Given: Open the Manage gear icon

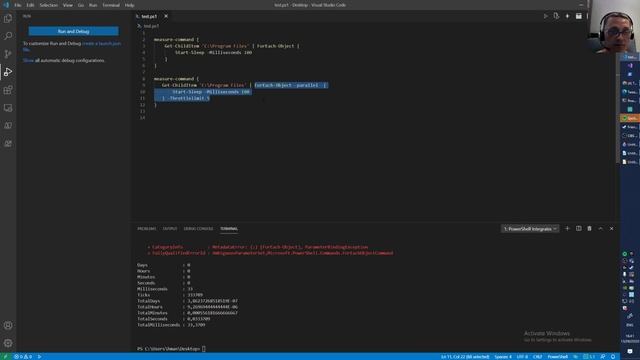Looking at the screenshot, I should [x=8, y=343].
